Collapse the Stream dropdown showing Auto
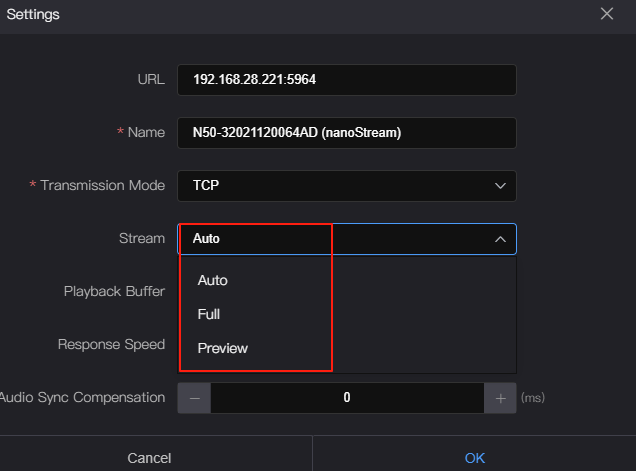Viewport: 636px width, 471px height. [347, 239]
